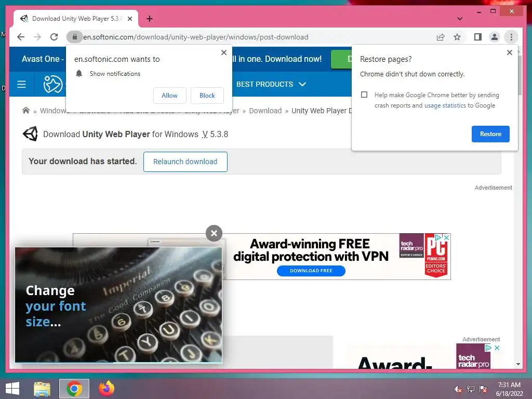532x399 pixels.
Task: Go back to previous page
Action: [21, 37]
